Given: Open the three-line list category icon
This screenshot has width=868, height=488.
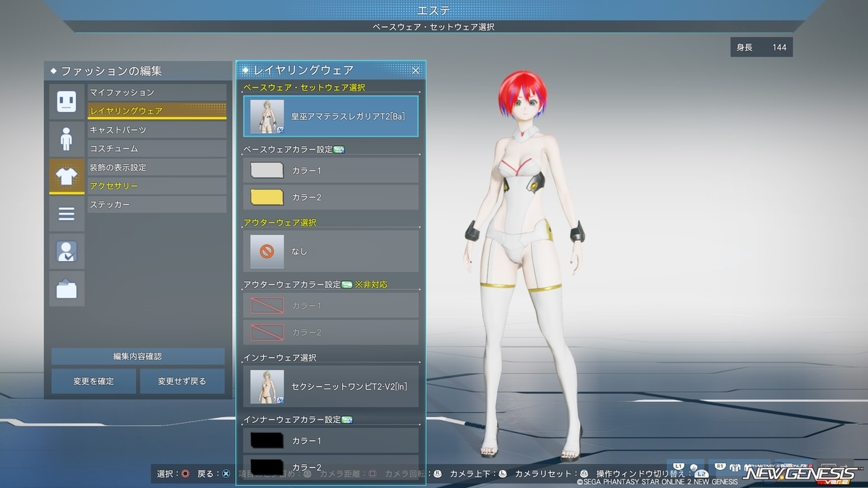Looking at the screenshot, I should pos(67,214).
